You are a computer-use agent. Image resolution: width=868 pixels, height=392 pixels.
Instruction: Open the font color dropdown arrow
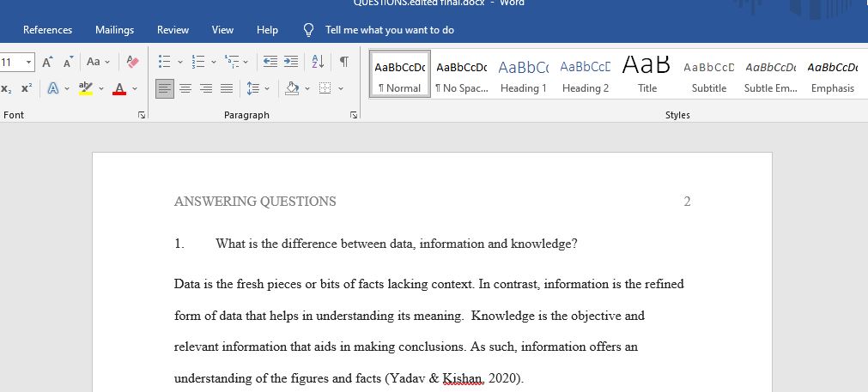135,88
